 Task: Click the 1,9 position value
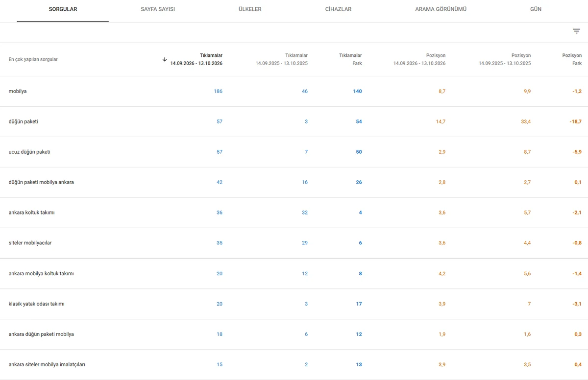tap(442, 334)
